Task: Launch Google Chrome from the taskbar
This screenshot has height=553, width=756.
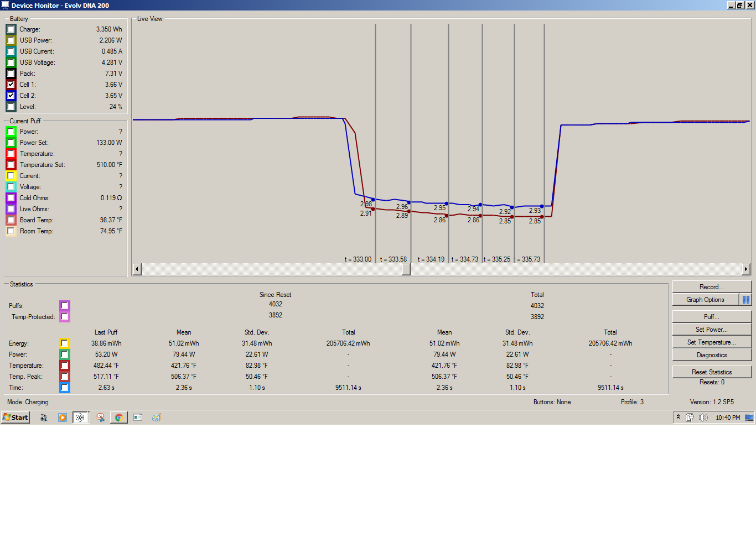Action: pyautogui.click(x=118, y=418)
